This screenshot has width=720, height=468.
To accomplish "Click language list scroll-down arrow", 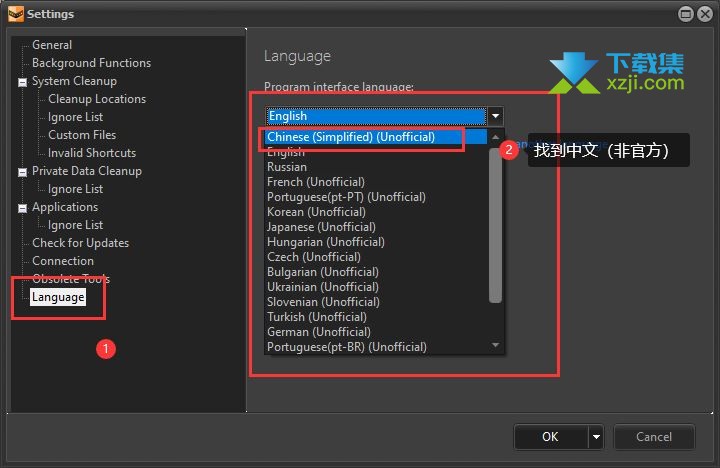I will click(495, 345).
